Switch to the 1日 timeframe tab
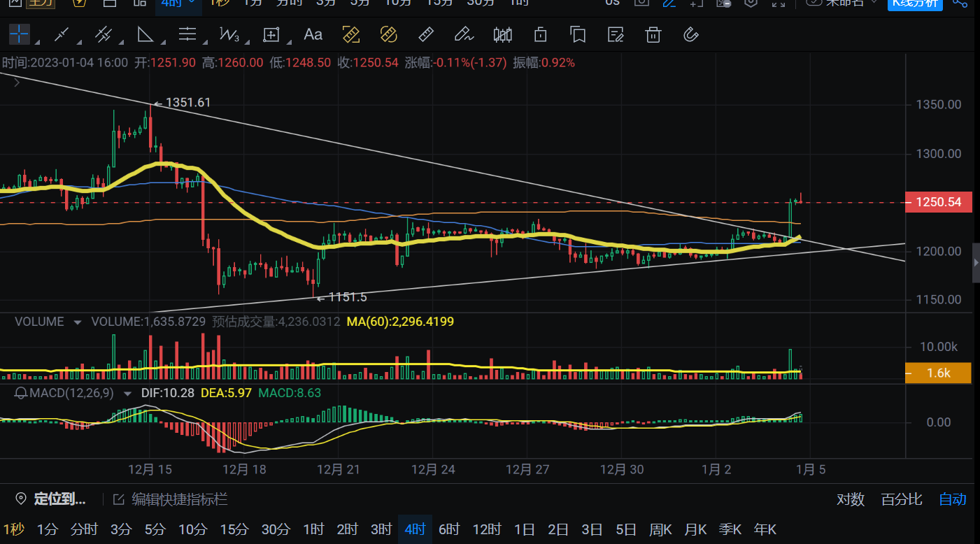The width and height of the screenshot is (980, 544). point(524,529)
